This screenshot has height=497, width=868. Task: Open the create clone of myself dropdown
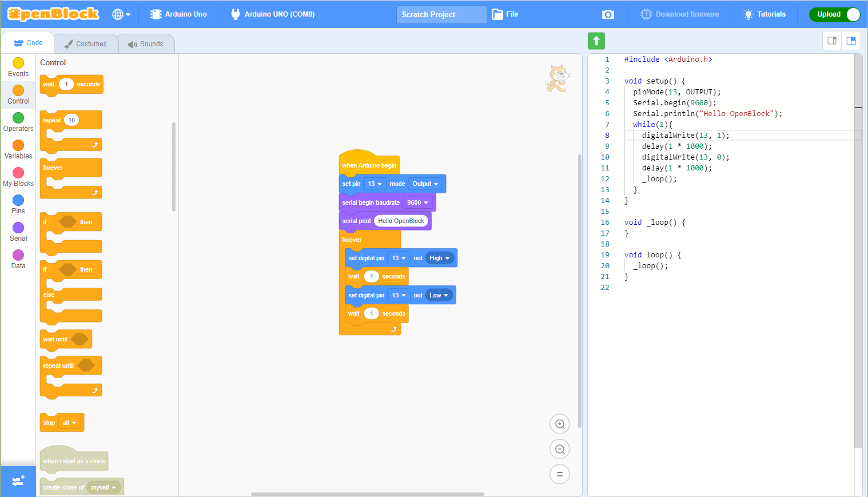pos(103,487)
